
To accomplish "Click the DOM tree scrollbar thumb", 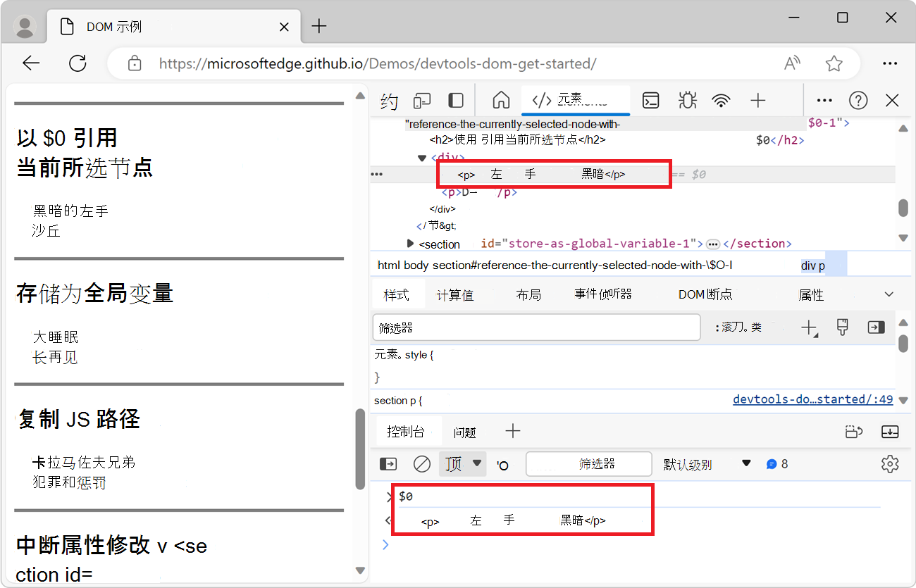I will (903, 208).
